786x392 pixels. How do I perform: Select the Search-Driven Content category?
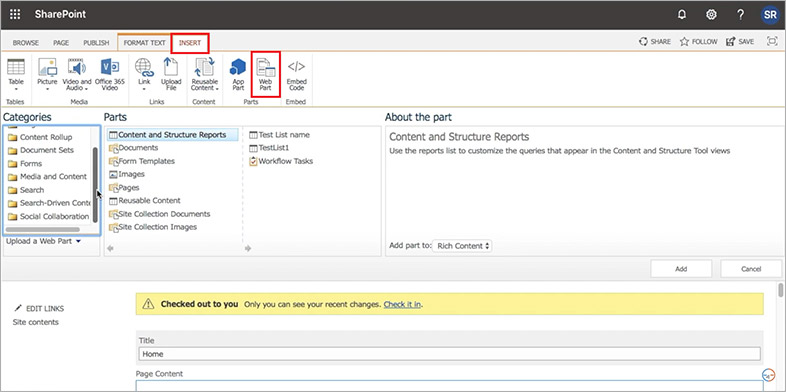click(x=49, y=203)
